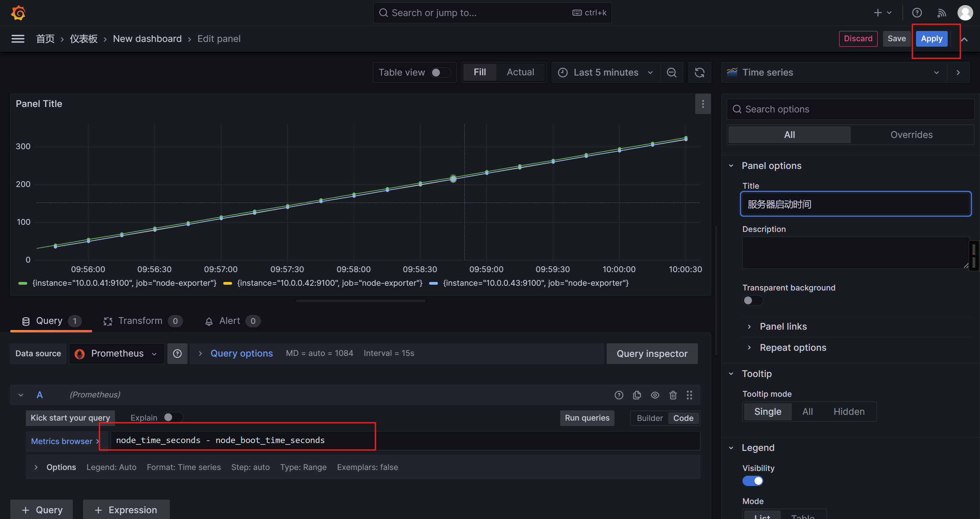Click the refresh dashboard icon
This screenshot has width=980, height=519.
[x=699, y=72]
